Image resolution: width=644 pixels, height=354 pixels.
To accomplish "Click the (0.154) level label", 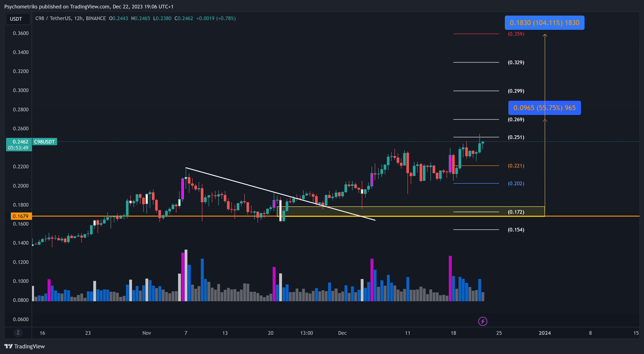I will [516, 230].
